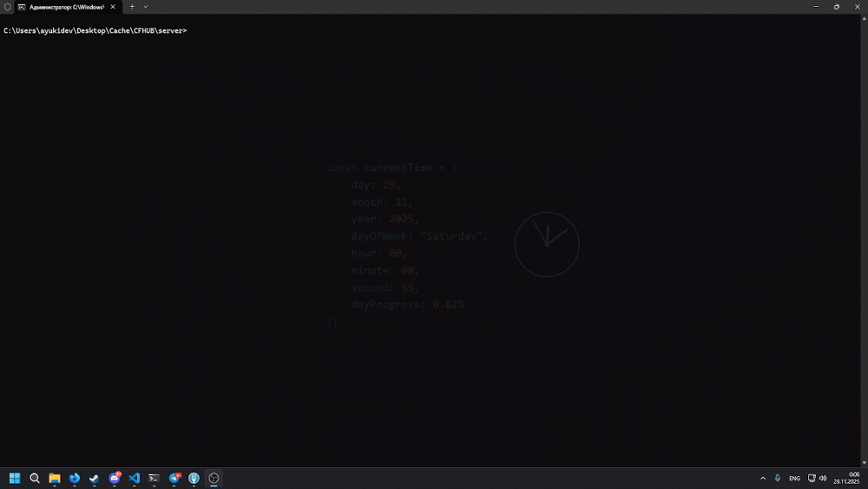This screenshot has width=868, height=489.
Task: Click the CFHUB\server> command prompt line
Action: pos(95,31)
